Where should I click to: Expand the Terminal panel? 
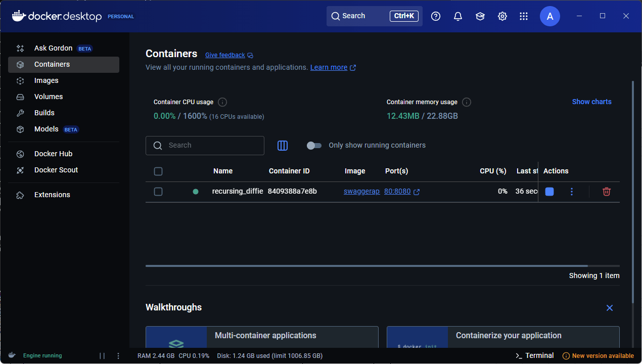[x=534, y=355]
